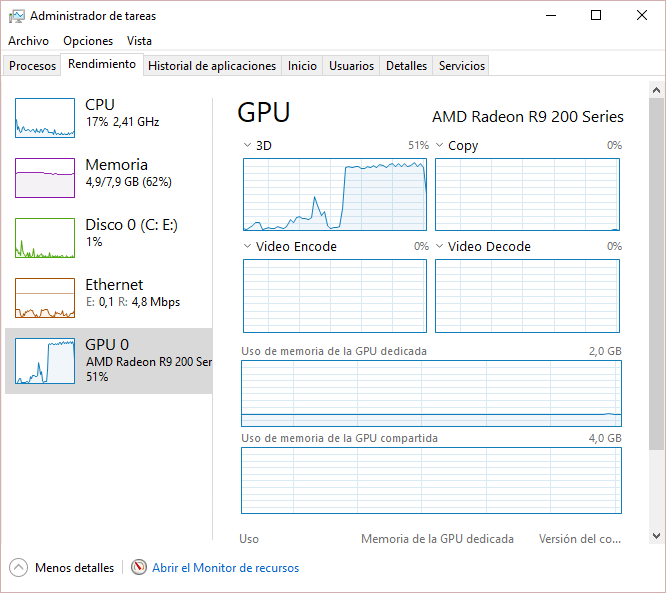Click the 'Disco 0 (C: E:)' label
This screenshot has width=666, height=593.
point(131,224)
